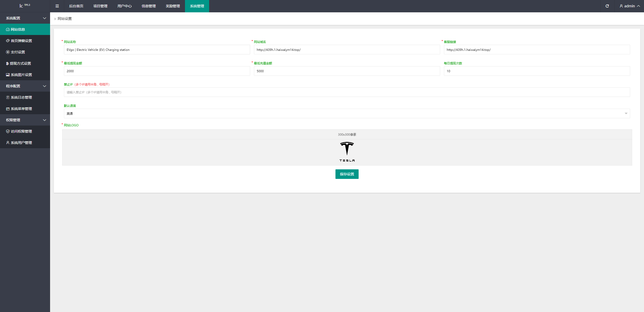Click the 首页弹窗设置 icon
This screenshot has height=312, width=644.
pyautogui.click(x=8, y=41)
